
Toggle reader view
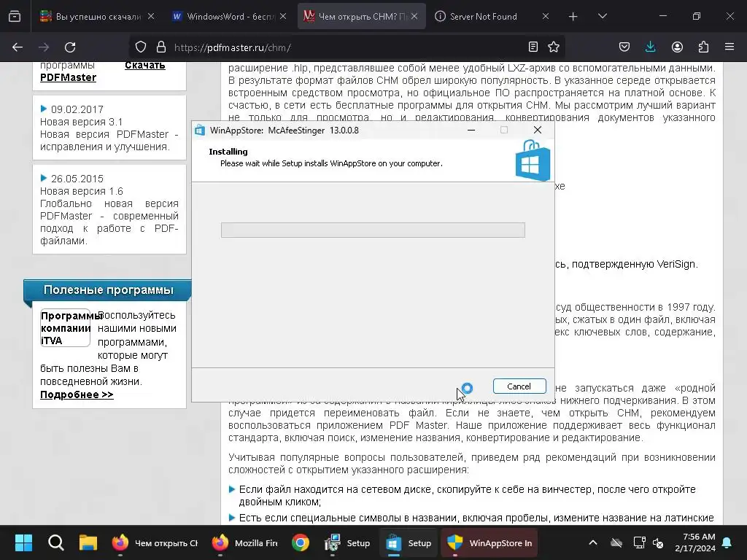coord(533,47)
